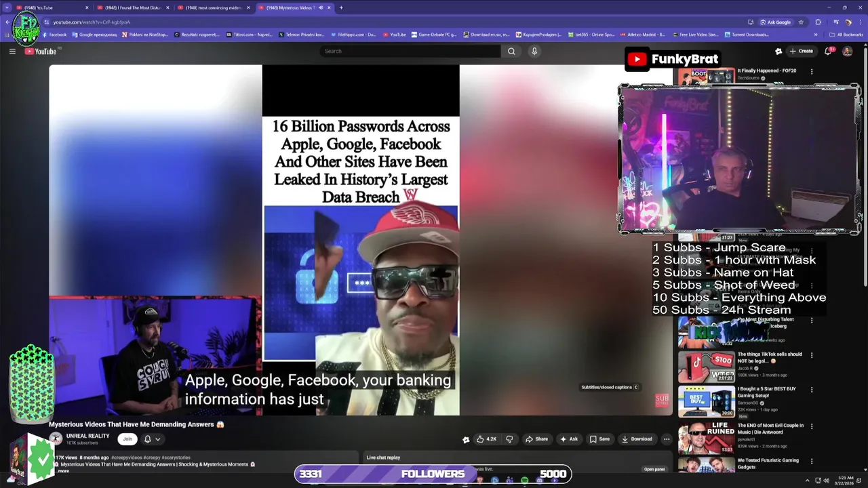Open Chrome three-dot menu
This screenshot has width=868, height=488.
tap(859, 22)
